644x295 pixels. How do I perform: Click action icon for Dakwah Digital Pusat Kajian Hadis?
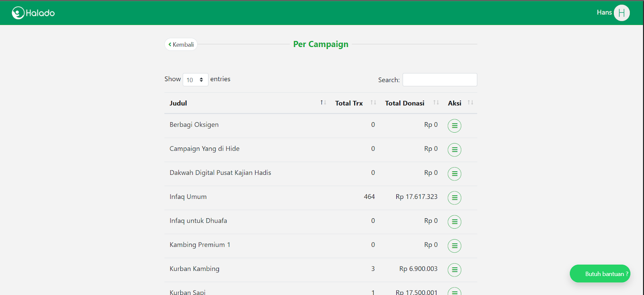click(x=454, y=174)
